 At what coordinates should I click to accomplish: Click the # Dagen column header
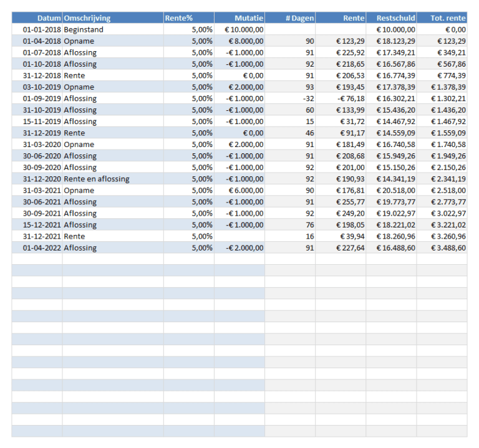pos(299,18)
